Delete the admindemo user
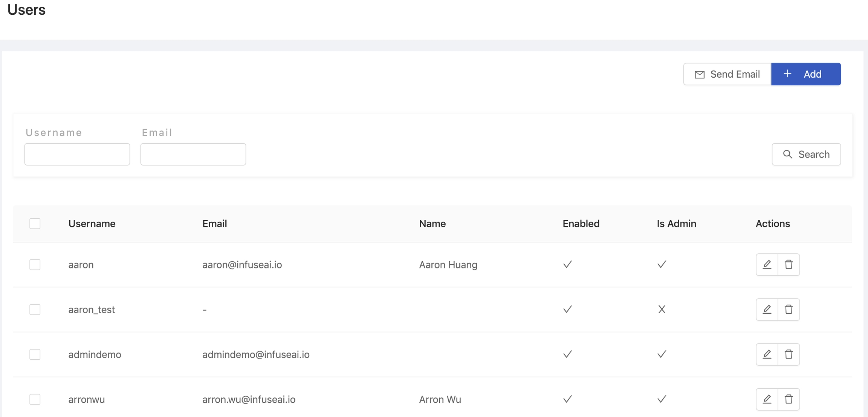The image size is (868, 417). tap(789, 354)
